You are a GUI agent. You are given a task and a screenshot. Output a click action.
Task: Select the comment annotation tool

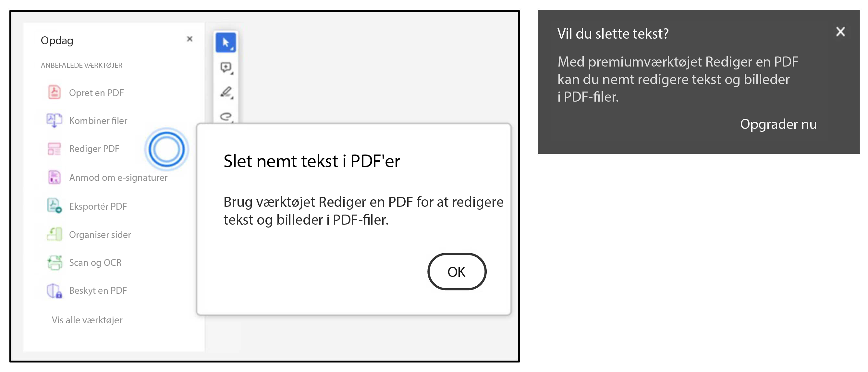226,68
